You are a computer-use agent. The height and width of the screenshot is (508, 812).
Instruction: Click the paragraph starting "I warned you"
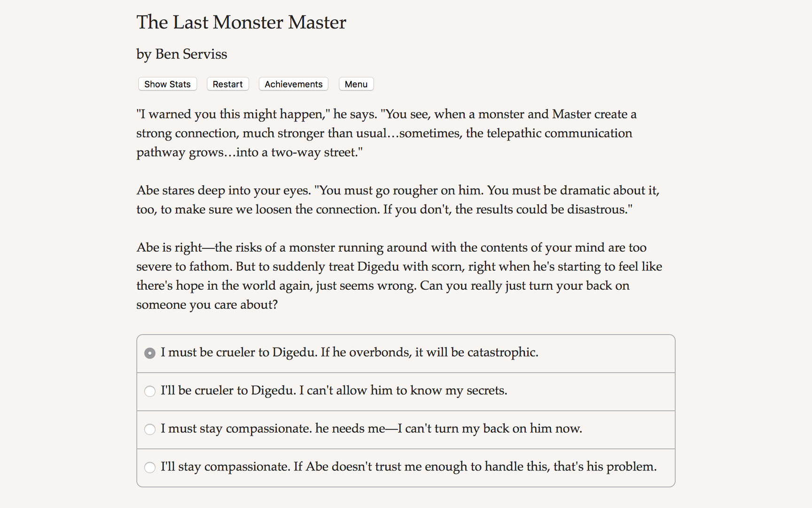point(386,133)
